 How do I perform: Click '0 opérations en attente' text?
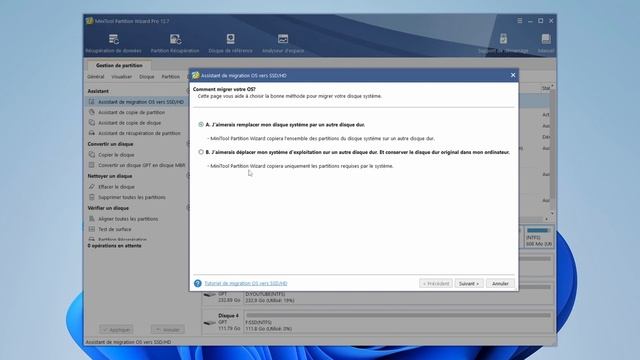(x=114, y=246)
